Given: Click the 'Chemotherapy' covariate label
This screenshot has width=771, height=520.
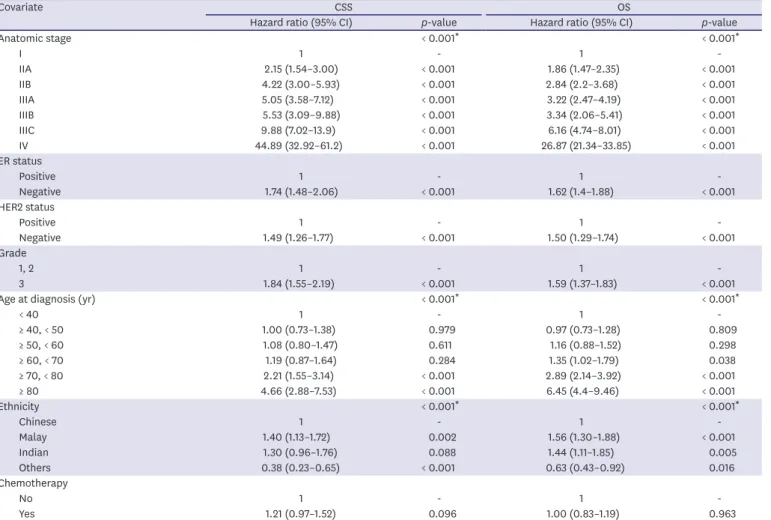Looking at the screenshot, I should 34,483.
